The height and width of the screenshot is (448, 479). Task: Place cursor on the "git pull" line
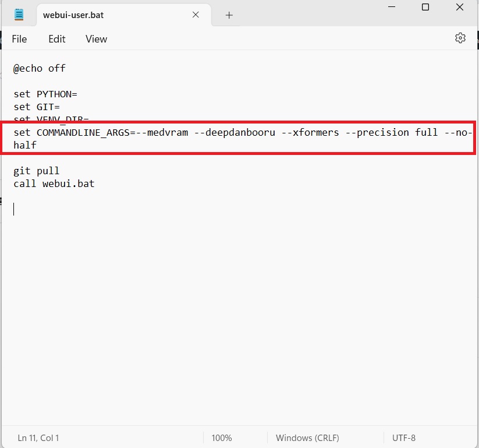pos(37,171)
